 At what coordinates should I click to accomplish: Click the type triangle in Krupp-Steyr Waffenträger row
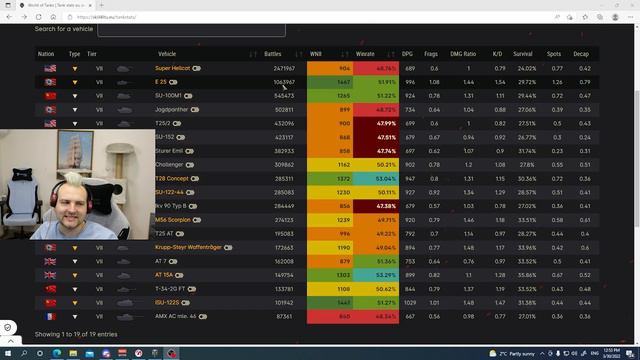pos(75,248)
